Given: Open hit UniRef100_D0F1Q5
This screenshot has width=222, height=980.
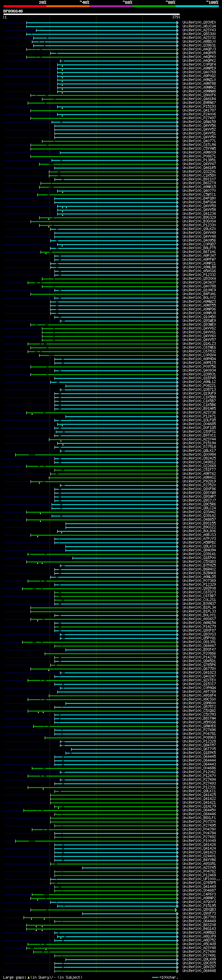Looking at the screenshot, I should pyautogui.click(x=199, y=428).
